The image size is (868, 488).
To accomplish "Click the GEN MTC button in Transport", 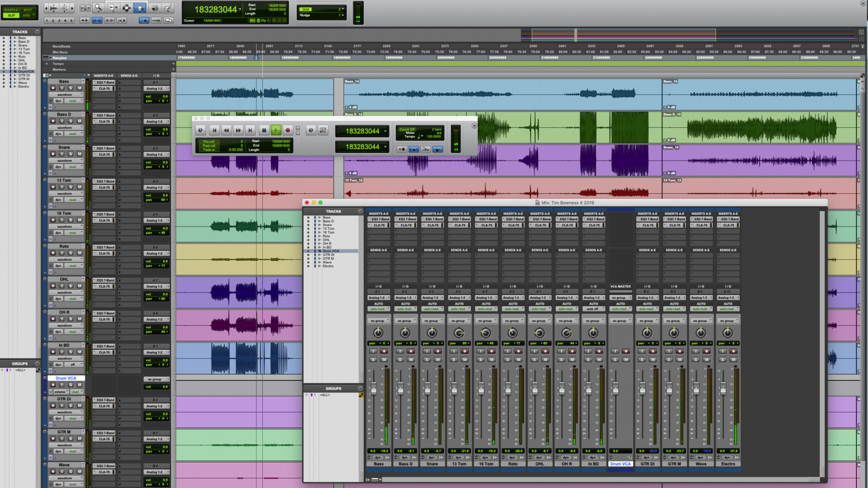I will (323, 131).
